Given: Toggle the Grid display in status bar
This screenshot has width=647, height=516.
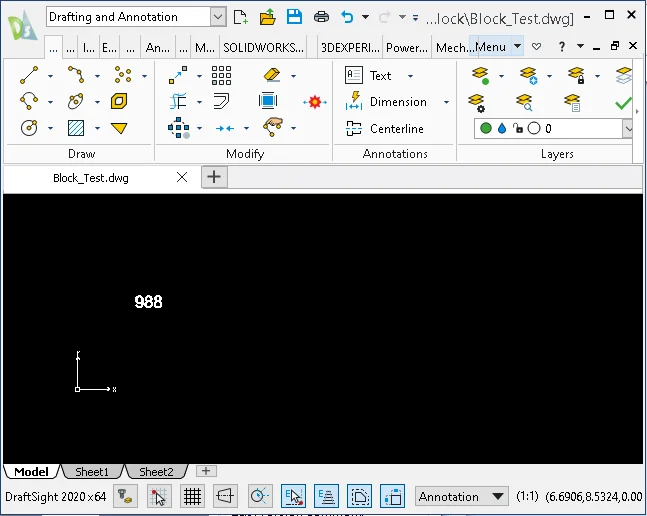Looking at the screenshot, I should coord(192,496).
